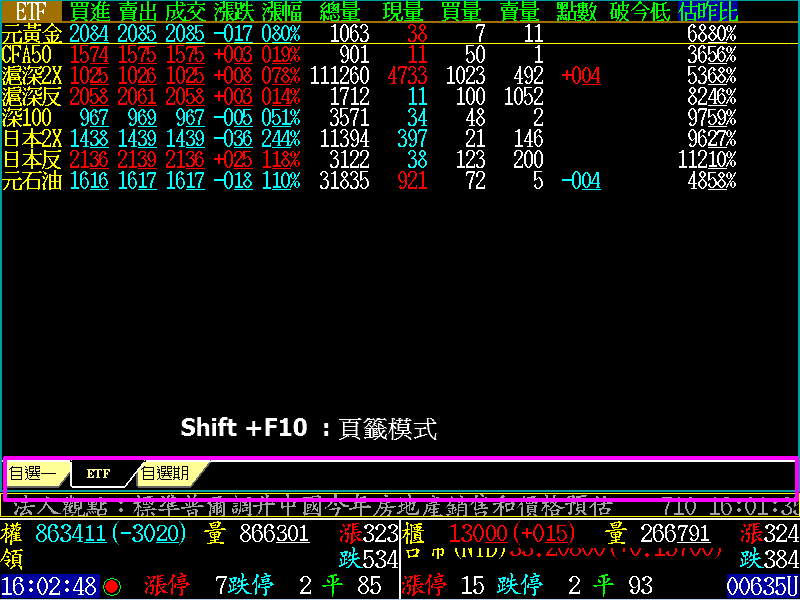Click the 買進 column header
800x600 pixels.
(91, 11)
